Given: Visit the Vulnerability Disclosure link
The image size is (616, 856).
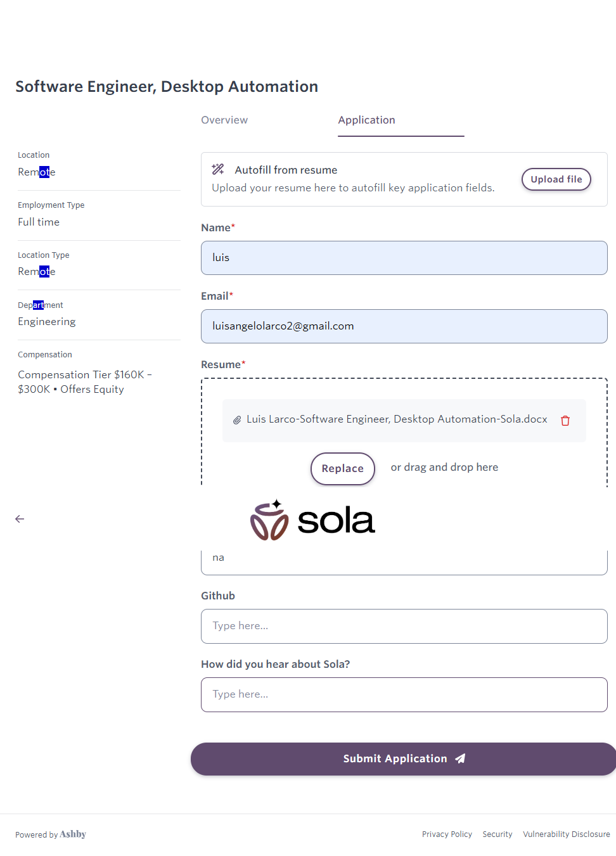Looking at the screenshot, I should 566,834.
